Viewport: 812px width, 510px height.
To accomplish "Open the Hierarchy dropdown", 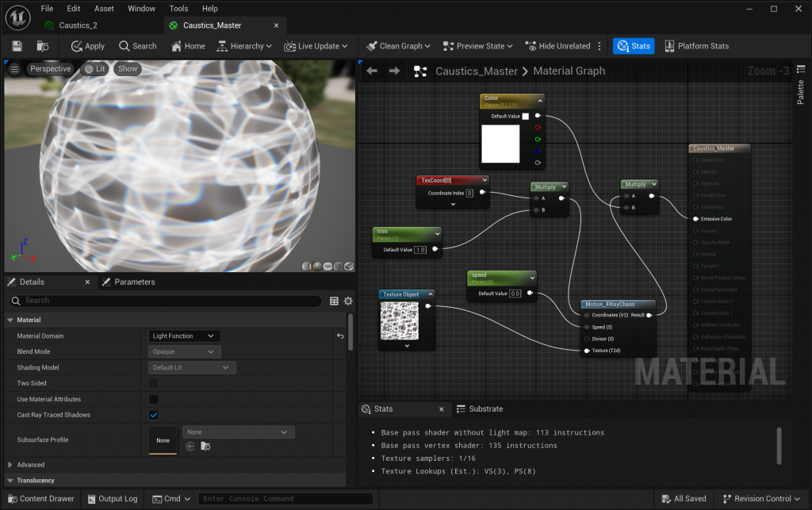I will [244, 46].
